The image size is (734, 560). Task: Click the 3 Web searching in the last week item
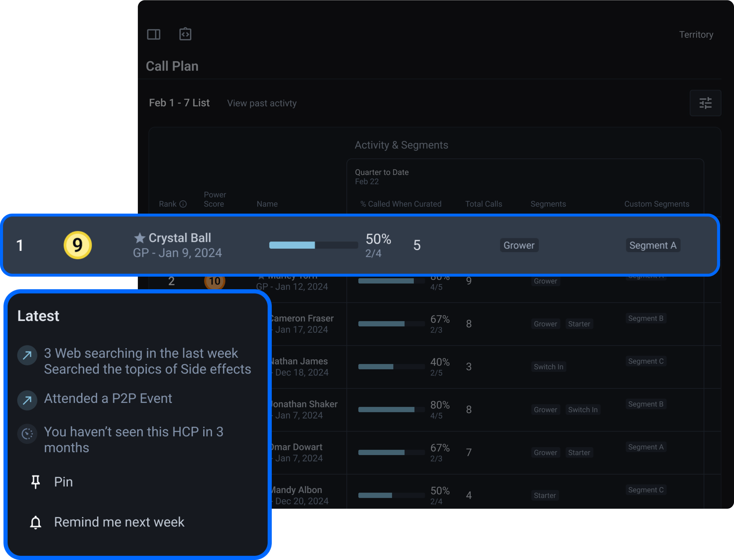147,361
